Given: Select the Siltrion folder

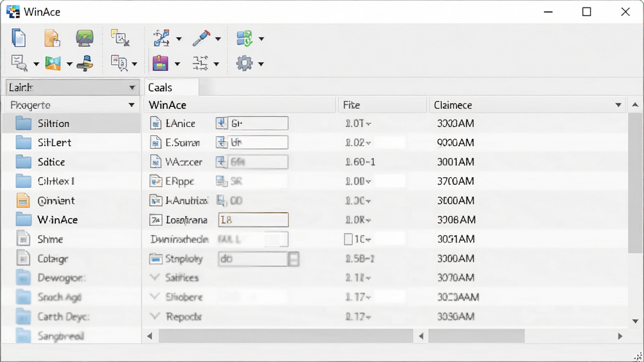Looking at the screenshot, I should coord(72,123).
